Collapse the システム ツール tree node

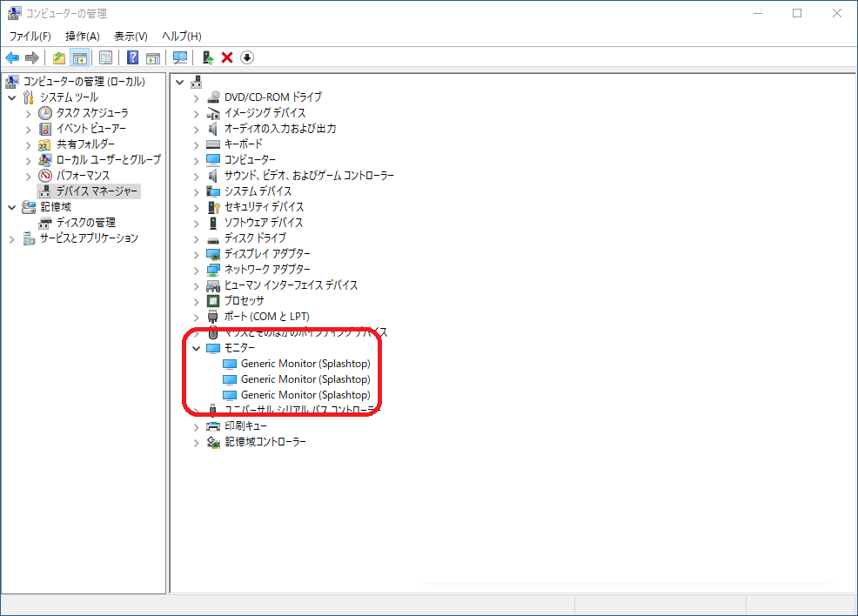tap(12, 97)
